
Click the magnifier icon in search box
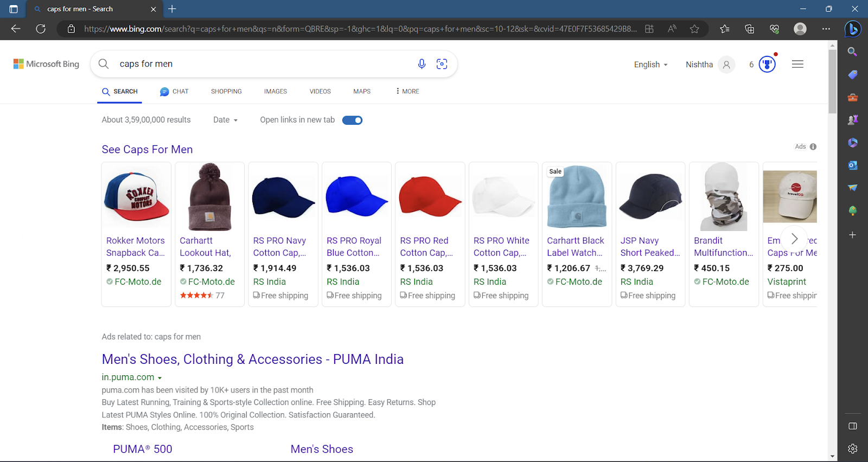click(x=104, y=64)
